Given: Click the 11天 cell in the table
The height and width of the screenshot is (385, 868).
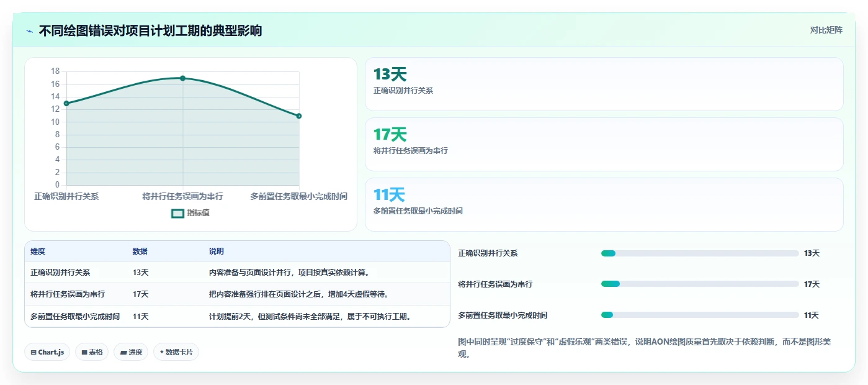Looking at the screenshot, I should click(x=140, y=316).
